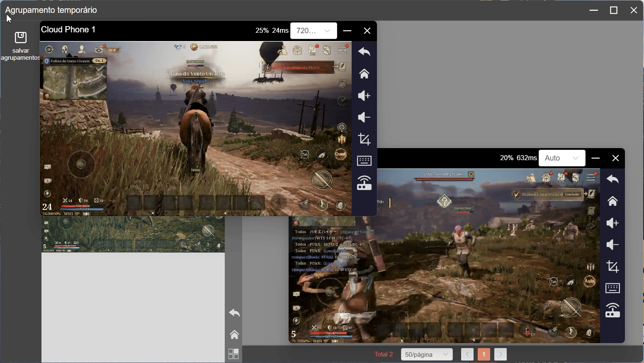The width and height of the screenshot is (644, 363).
Task: Click home icon in bottom gray sidebar
Action: point(234,334)
